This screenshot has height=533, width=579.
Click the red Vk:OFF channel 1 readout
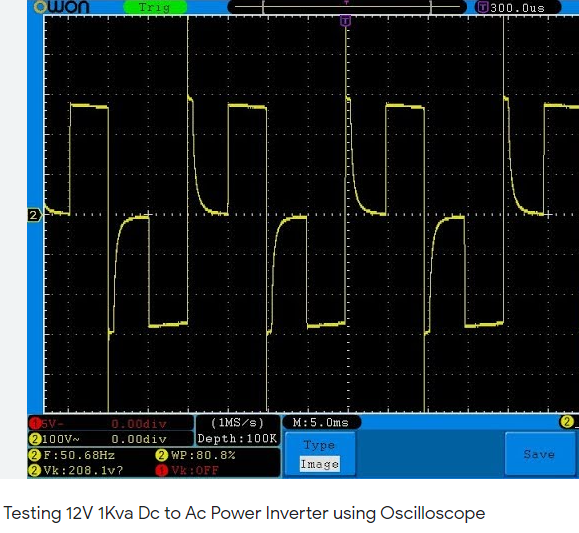coord(187,471)
